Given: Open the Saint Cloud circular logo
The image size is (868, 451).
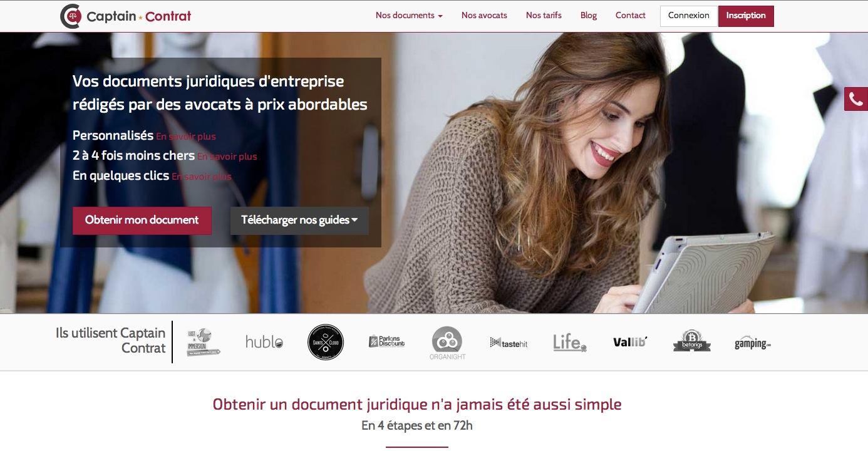Looking at the screenshot, I should (x=326, y=342).
